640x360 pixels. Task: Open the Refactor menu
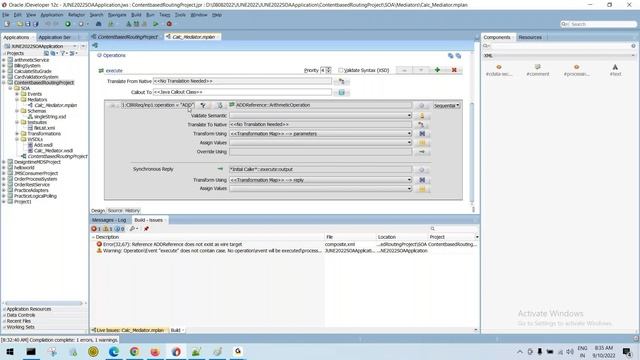click(76, 15)
